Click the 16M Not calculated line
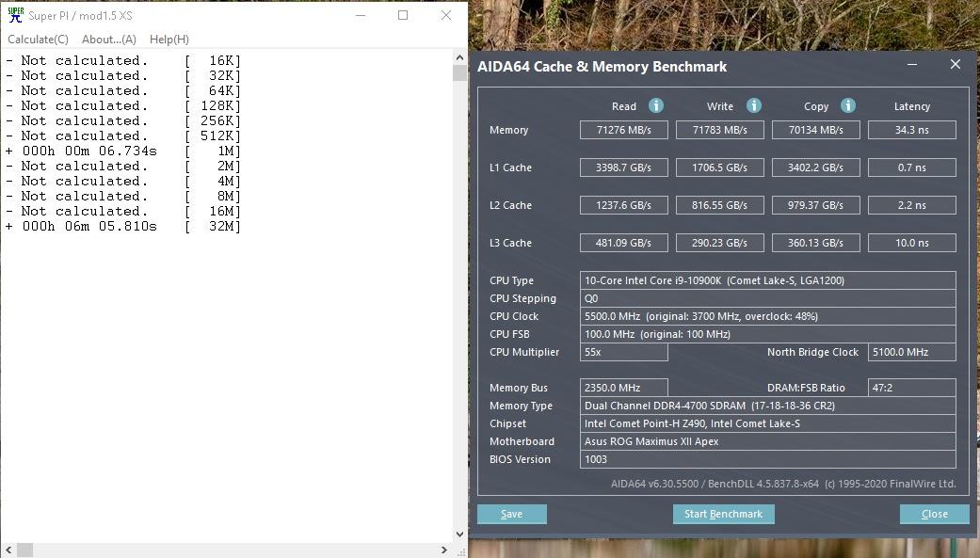 point(123,211)
